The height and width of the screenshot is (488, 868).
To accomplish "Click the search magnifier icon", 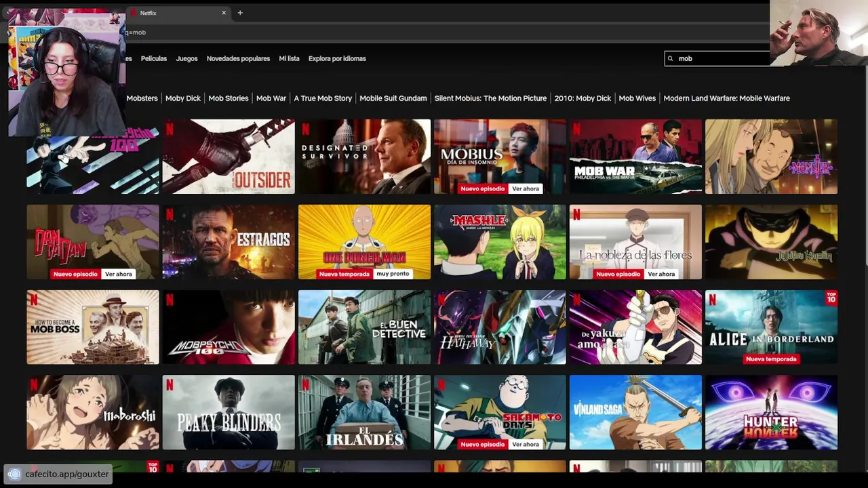I will [670, 59].
